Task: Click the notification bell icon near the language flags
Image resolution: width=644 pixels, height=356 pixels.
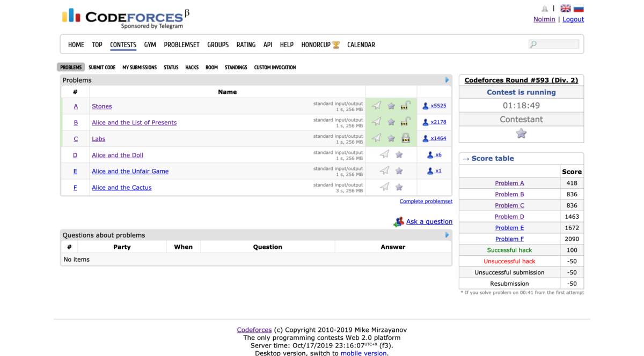Action: [545, 9]
